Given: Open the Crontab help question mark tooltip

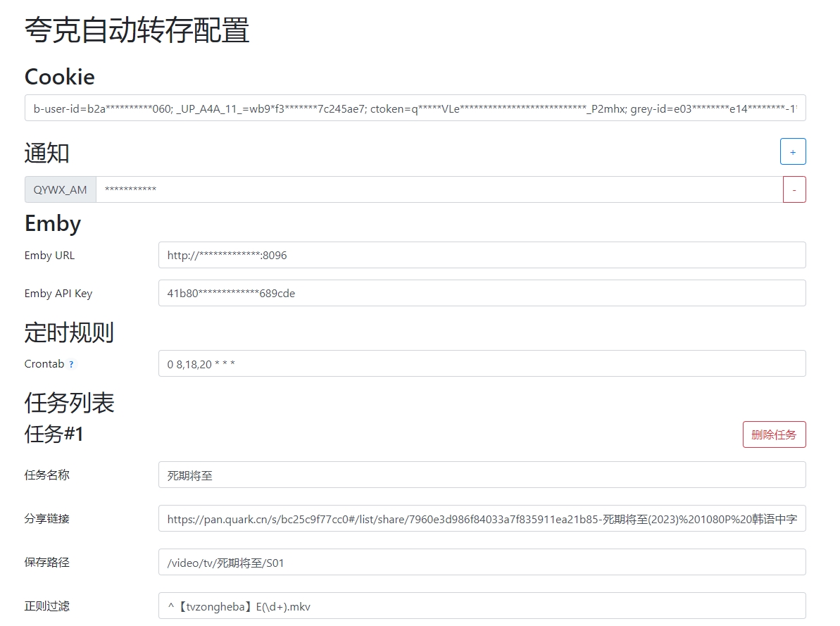Looking at the screenshot, I should [73, 365].
